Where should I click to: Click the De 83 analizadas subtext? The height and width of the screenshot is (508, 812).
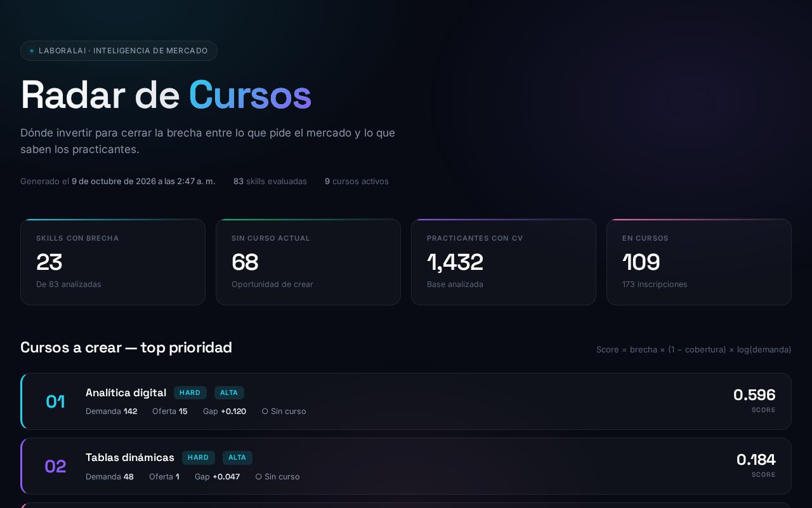[69, 284]
